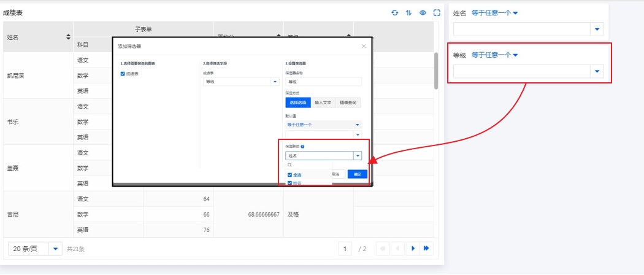644x275 pixels.
Task: Open the 等级 filter value dropdown on right
Action: (x=597, y=72)
